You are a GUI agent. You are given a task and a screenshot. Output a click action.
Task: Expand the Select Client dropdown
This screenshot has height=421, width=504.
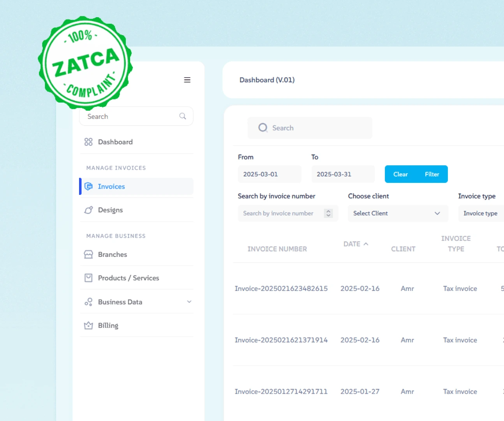pyautogui.click(x=397, y=213)
